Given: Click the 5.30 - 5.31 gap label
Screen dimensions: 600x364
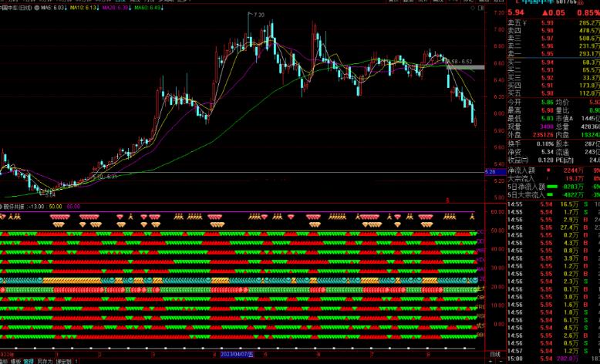Looking at the screenshot, I should (103, 177).
